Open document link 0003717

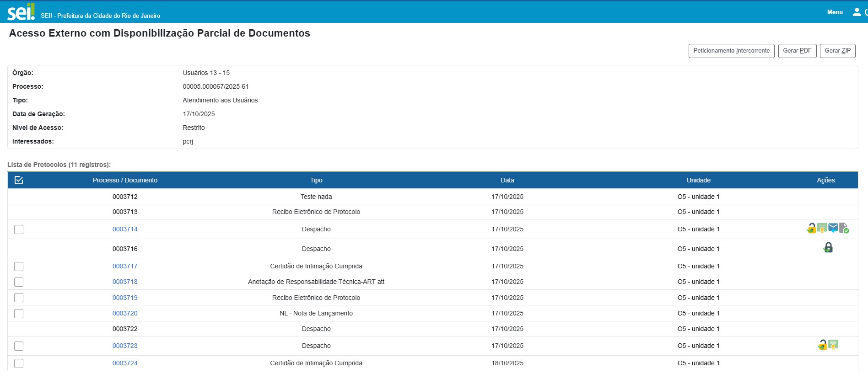pos(125,266)
